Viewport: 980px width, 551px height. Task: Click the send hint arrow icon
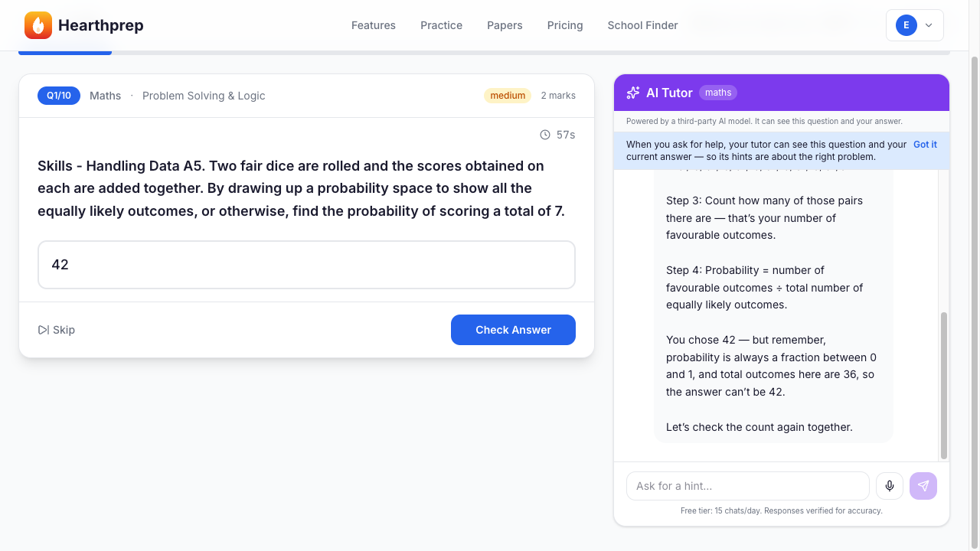pos(923,486)
